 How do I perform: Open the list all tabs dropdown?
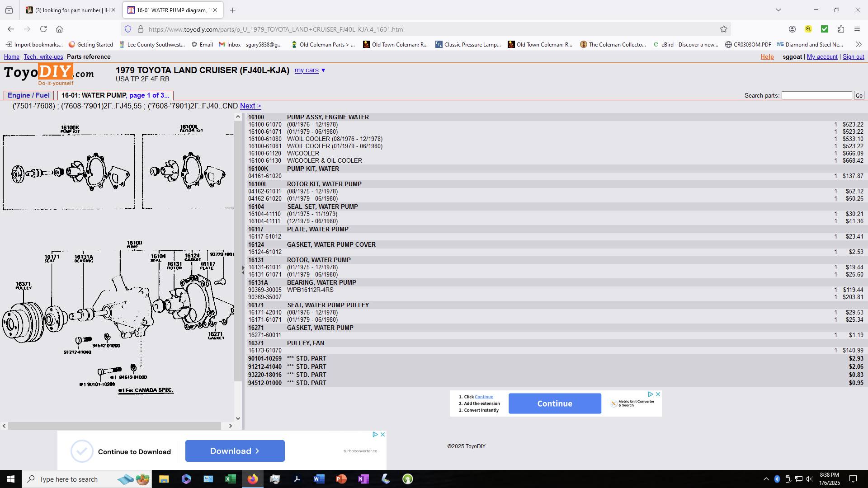tap(778, 10)
